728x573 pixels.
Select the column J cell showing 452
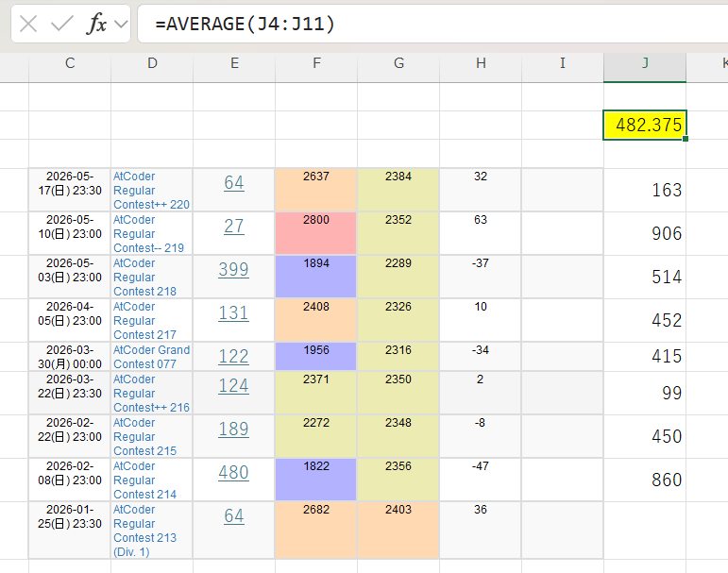pyautogui.click(x=645, y=320)
